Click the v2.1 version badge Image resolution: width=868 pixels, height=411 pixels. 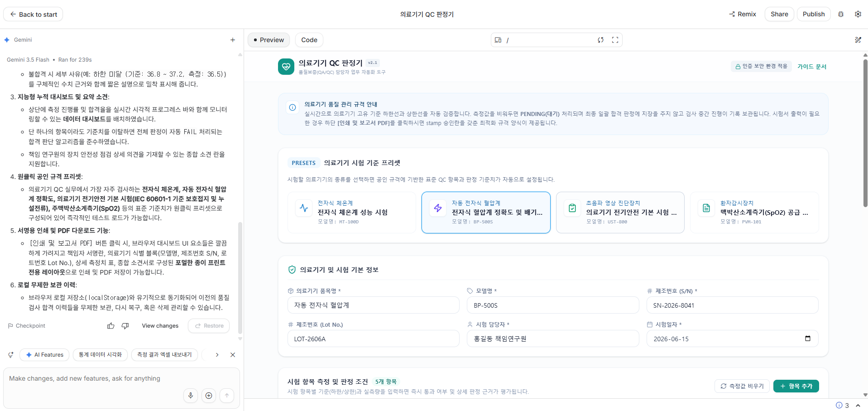[x=373, y=63]
